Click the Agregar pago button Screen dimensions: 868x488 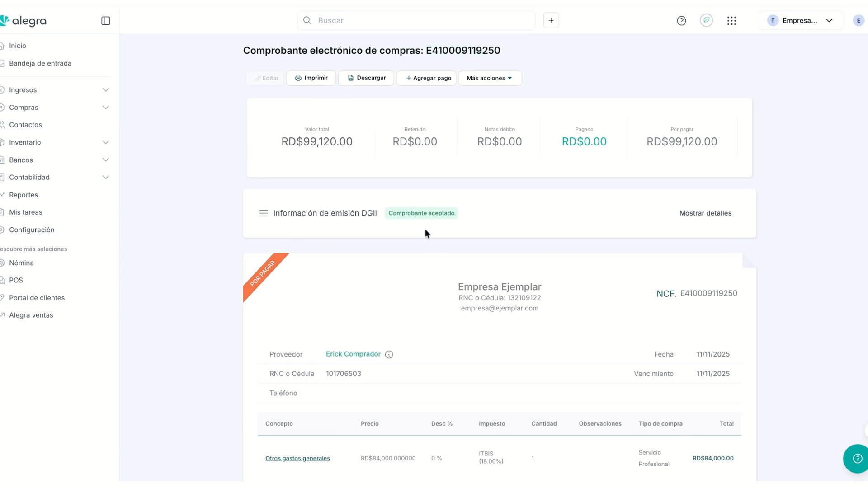(x=426, y=78)
